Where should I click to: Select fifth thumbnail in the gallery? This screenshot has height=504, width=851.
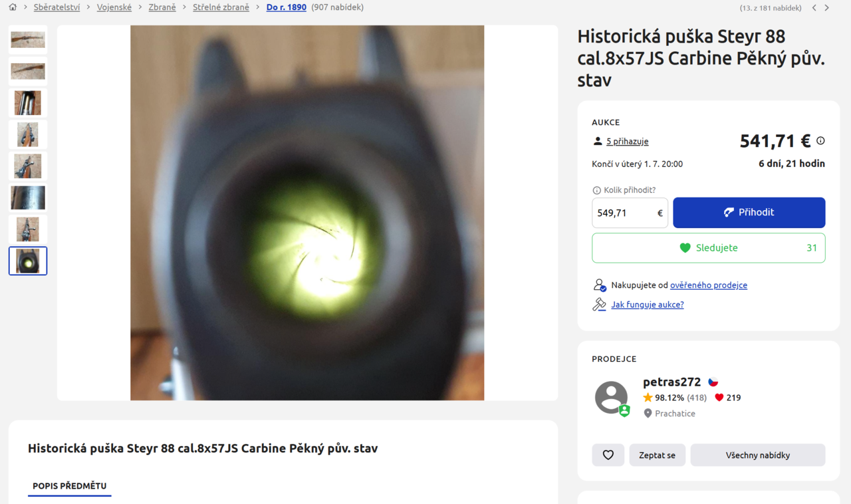(28, 166)
